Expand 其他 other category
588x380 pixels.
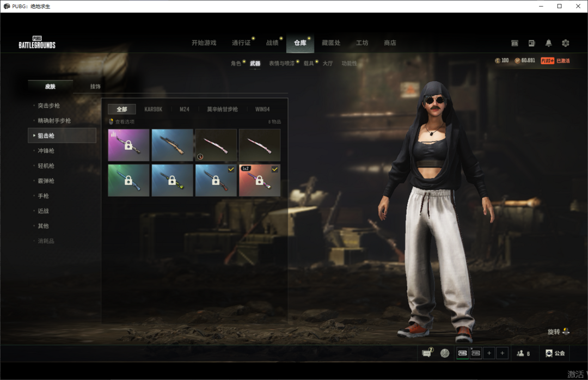tap(43, 225)
